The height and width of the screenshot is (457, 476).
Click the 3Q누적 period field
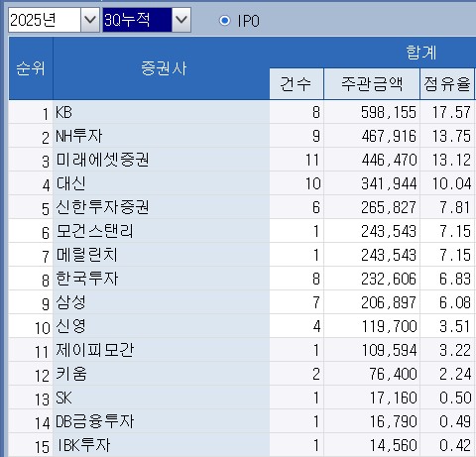point(137,20)
